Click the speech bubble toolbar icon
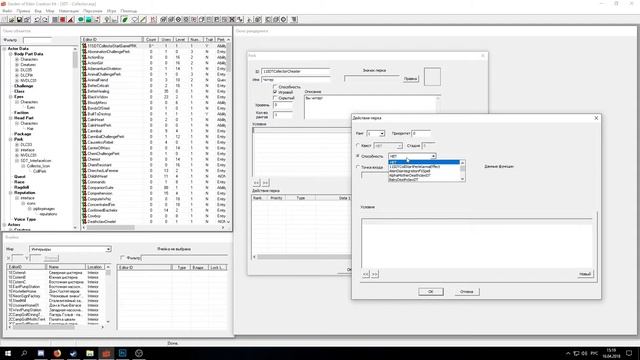 click(135, 20)
